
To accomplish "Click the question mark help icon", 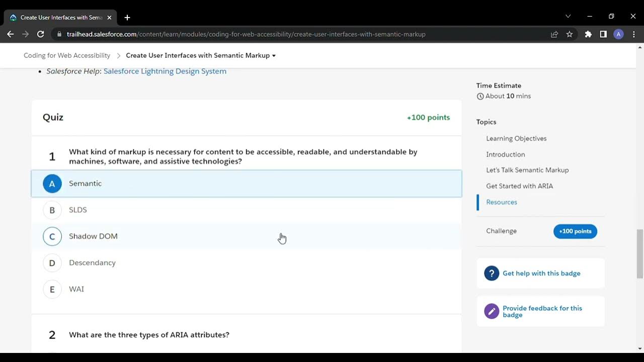I will [x=492, y=273].
